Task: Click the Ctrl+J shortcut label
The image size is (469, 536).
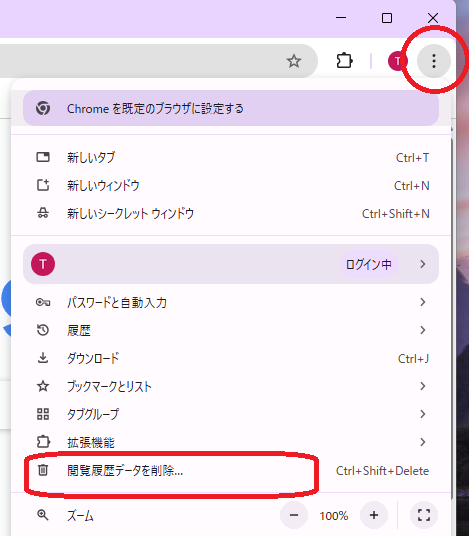Action: coord(413,359)
